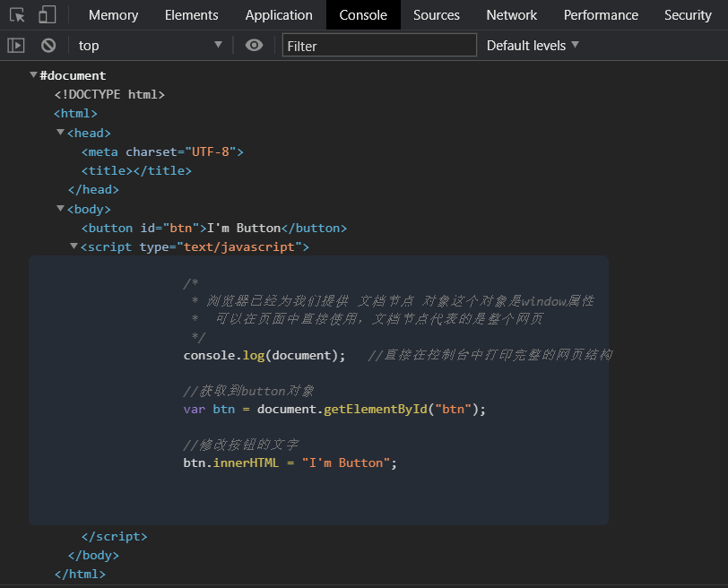The height and width of the screenshot is (588, 728).
Task: Select the meta charset="UTF-8" line
Action: (162, 151)
